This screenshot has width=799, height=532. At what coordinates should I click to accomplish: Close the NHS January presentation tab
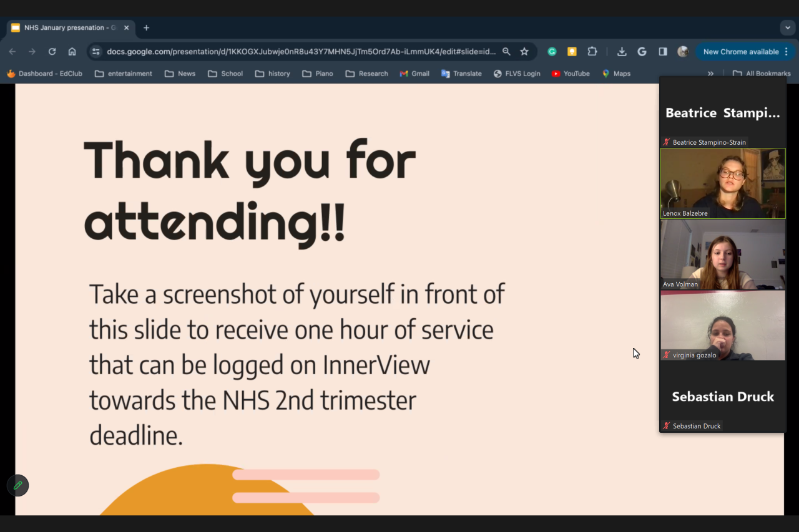pos(127,28)
